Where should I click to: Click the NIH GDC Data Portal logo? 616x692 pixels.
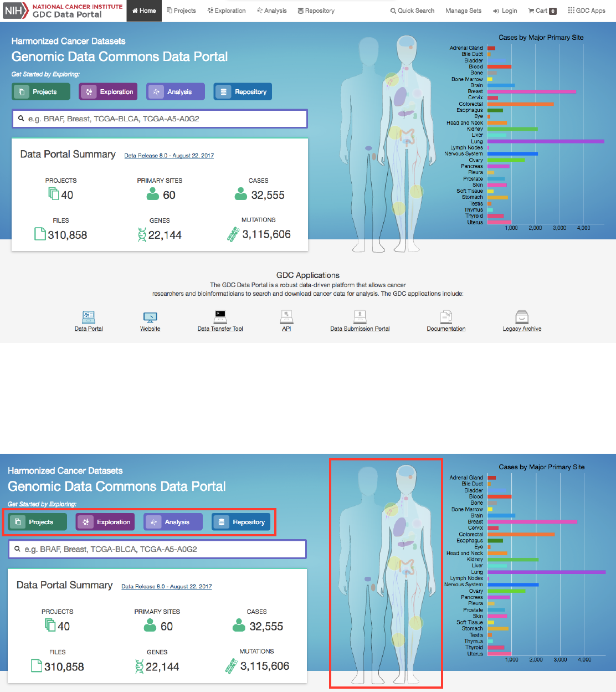(63, 11)
